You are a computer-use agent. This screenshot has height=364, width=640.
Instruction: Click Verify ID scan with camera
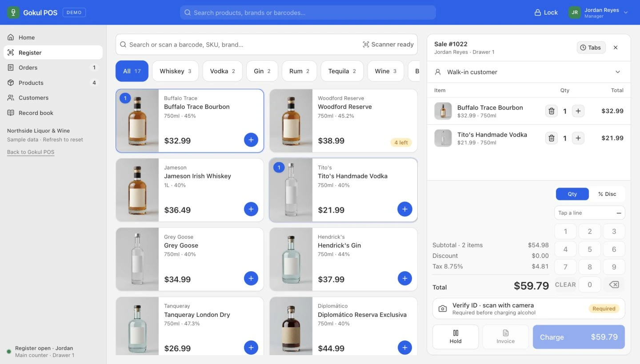coord(529,309)
